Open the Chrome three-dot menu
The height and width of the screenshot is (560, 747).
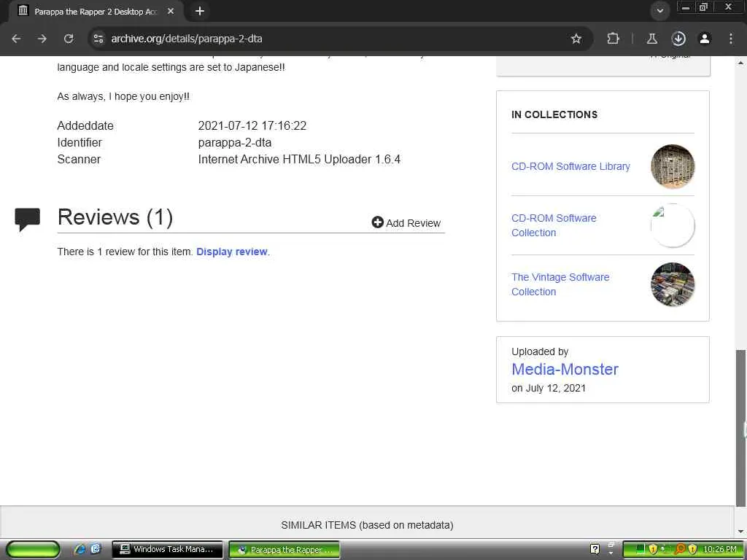731,39
